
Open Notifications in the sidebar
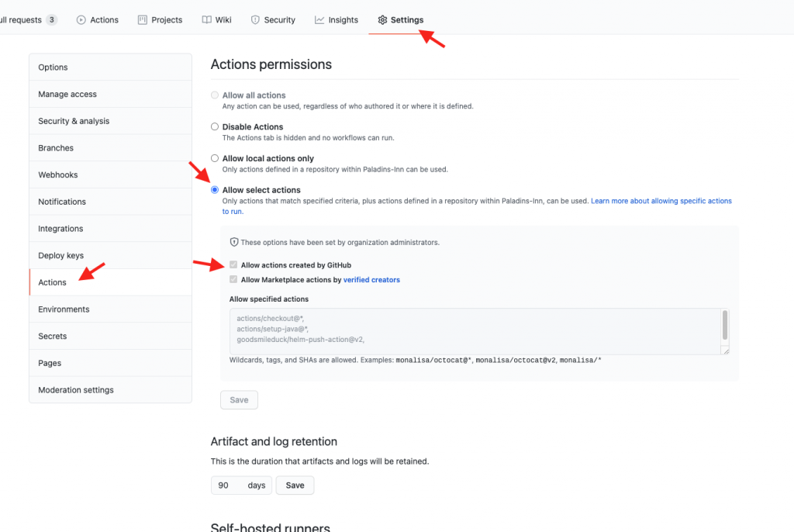(110, 201)
